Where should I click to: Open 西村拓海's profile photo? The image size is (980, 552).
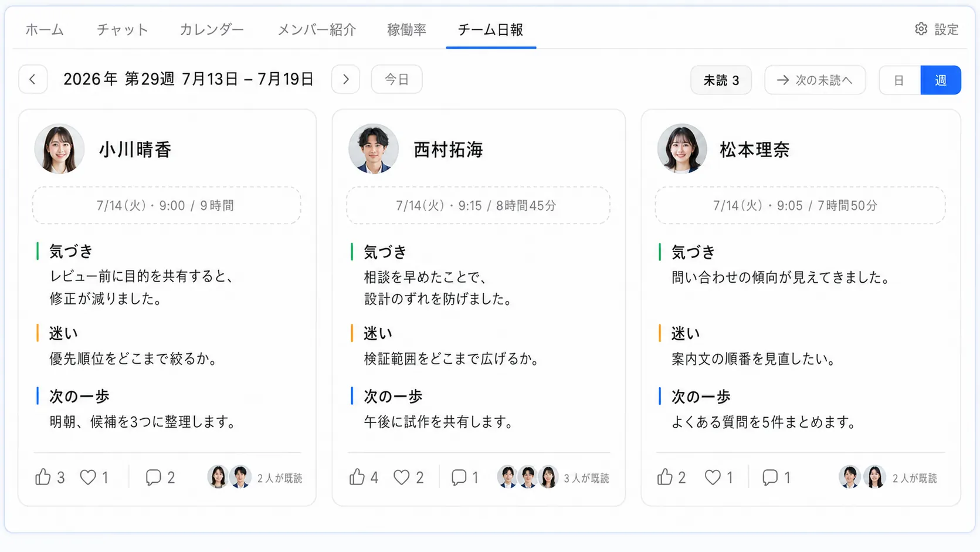click(374, 149)
